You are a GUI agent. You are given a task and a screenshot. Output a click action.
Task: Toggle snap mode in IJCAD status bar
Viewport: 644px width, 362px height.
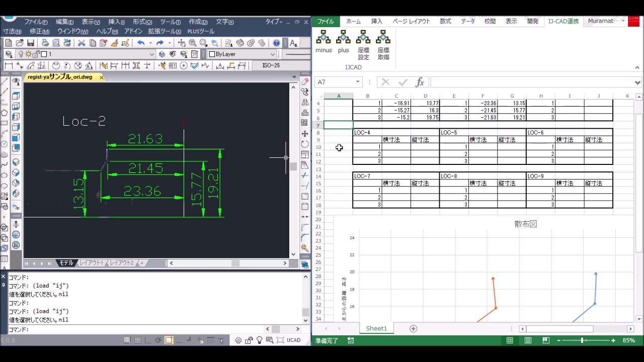pos(127,340)
